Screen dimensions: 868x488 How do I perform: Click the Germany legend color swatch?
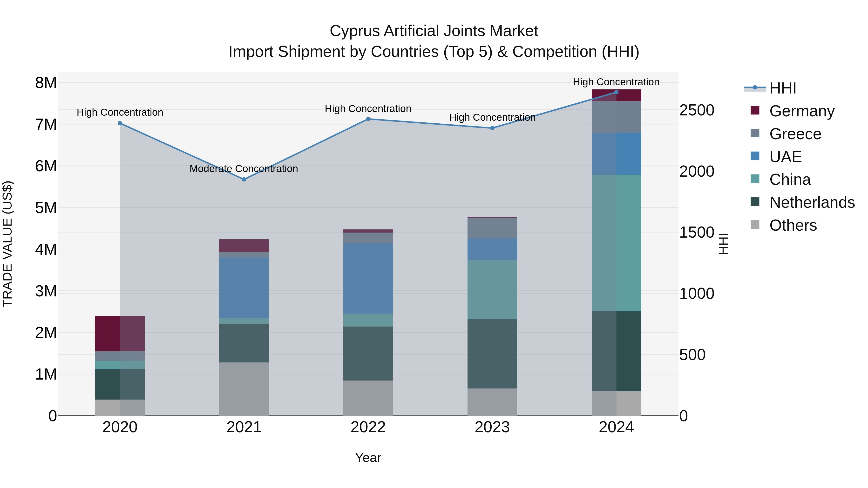pos(755,110)
